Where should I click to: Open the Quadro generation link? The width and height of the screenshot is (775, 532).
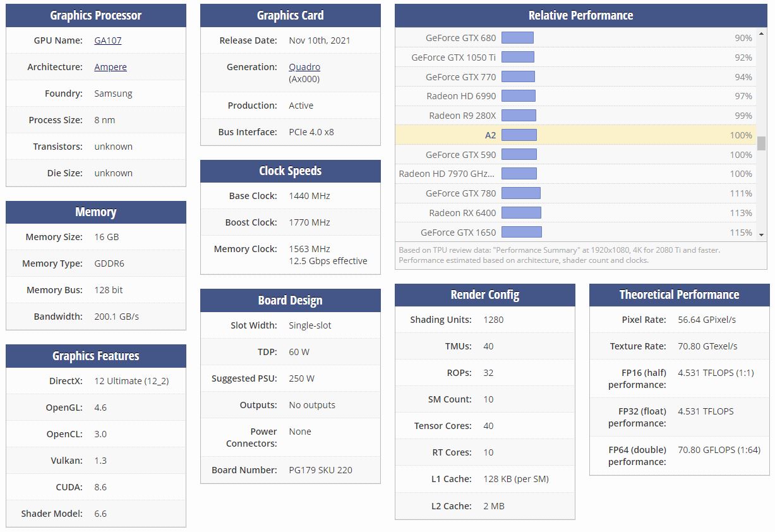click(304, 67)
